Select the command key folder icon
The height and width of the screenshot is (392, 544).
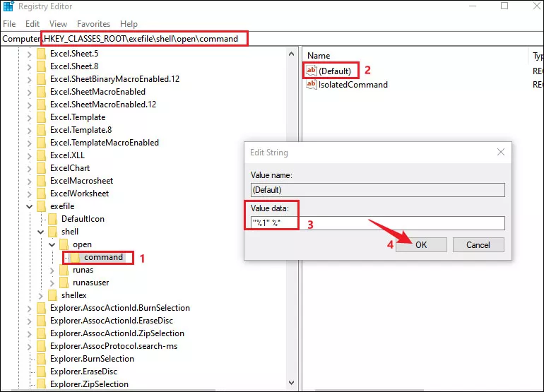point(76,257)
